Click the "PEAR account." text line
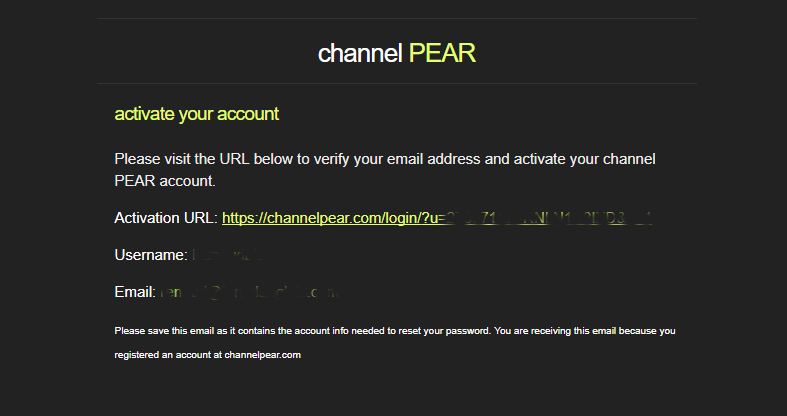Viewport: 787px width, 416px height. (x=165, y=181)
